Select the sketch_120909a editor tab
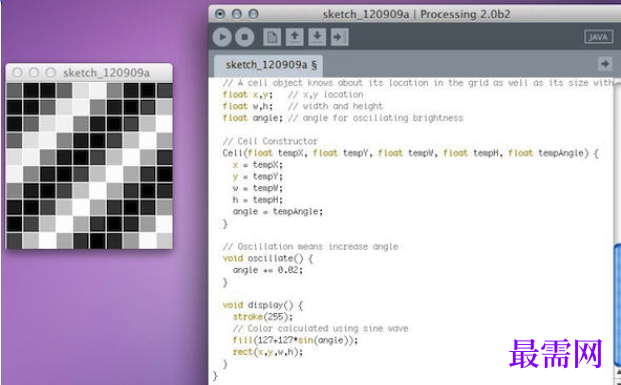The image size is (621, 385). click(x=269, y=65)
